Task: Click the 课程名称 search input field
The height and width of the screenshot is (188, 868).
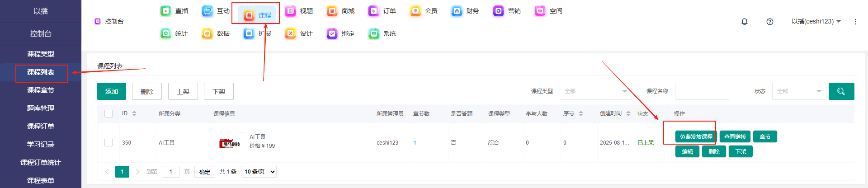Action: pyautogui.click(x=702, y=91)
